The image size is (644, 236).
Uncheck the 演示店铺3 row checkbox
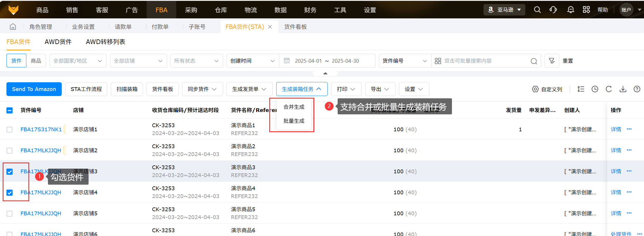tap(10, 172)
